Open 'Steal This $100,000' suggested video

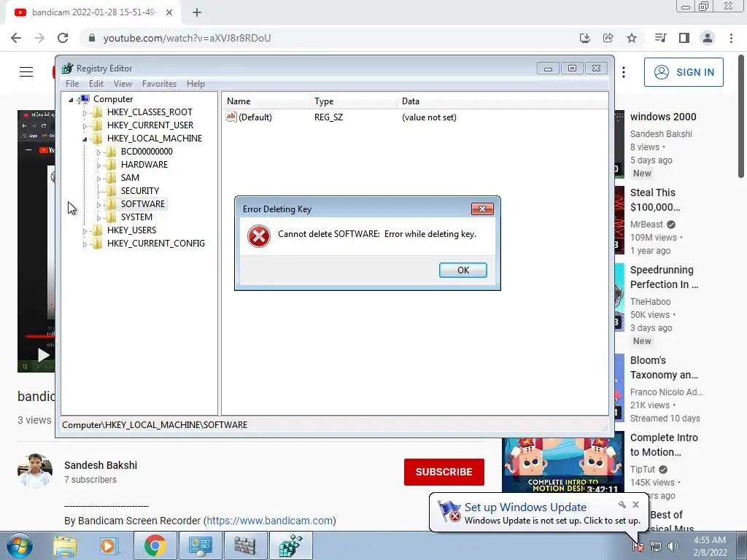pyautogui.click(x=655, y=200)
